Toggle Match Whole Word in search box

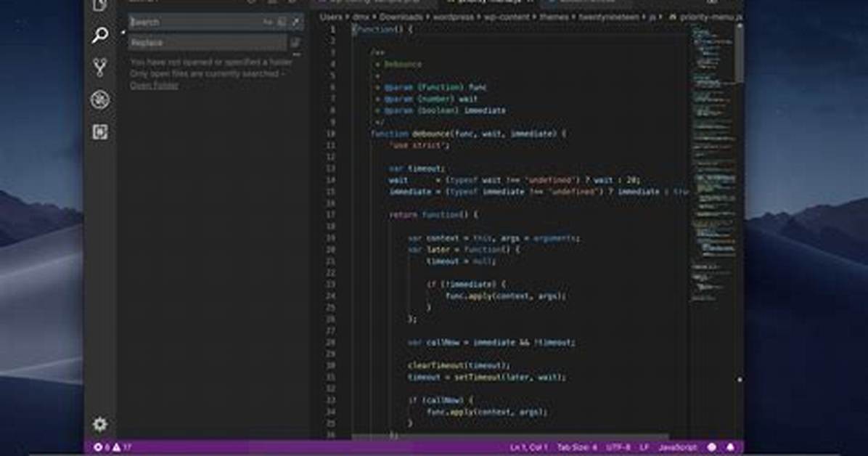[x=282, y=23]
